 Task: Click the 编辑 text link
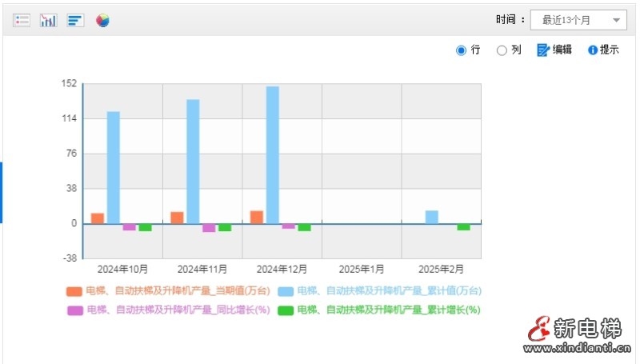(x=562, y=50)
